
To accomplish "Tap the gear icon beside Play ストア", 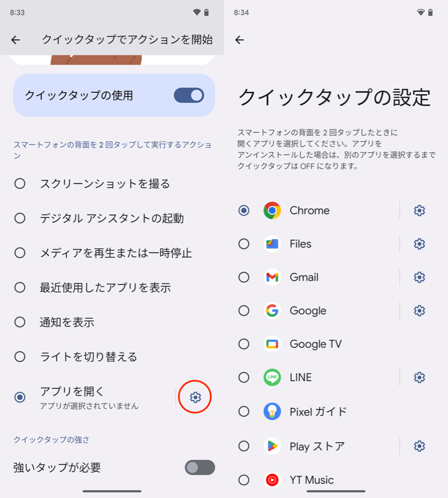I will click(x=419, y=446).
